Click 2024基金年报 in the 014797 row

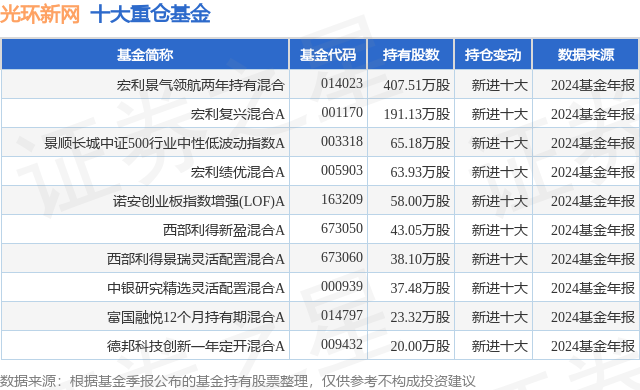tap(593, 317)
